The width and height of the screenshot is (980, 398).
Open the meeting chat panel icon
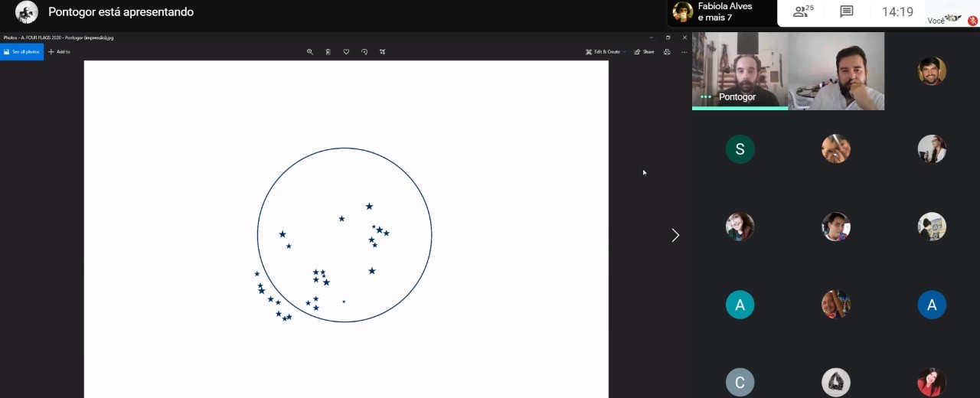coord(846,11)
